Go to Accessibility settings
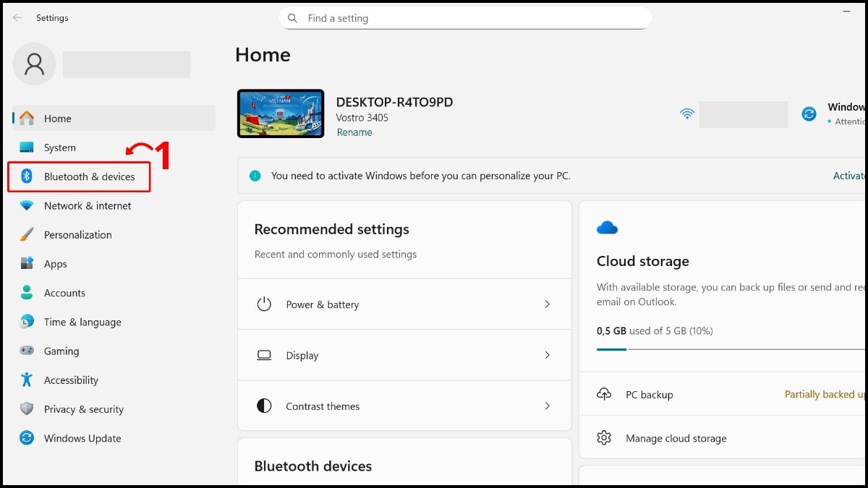Screen dimensions: 868x488 pos(114,380)
